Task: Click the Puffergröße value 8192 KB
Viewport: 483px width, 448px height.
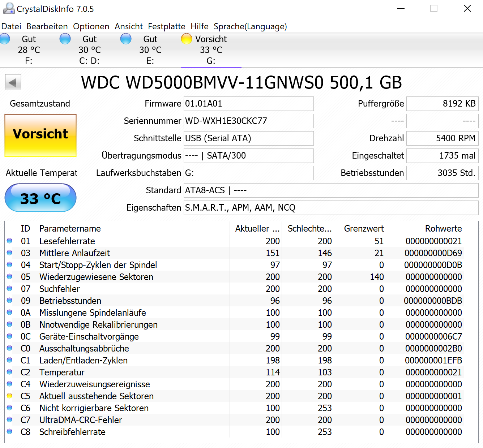Action: tap(443, 104)
